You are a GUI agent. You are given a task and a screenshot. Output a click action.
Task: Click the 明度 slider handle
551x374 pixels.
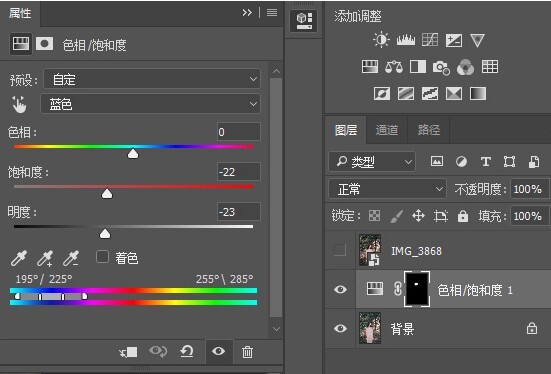105,234
